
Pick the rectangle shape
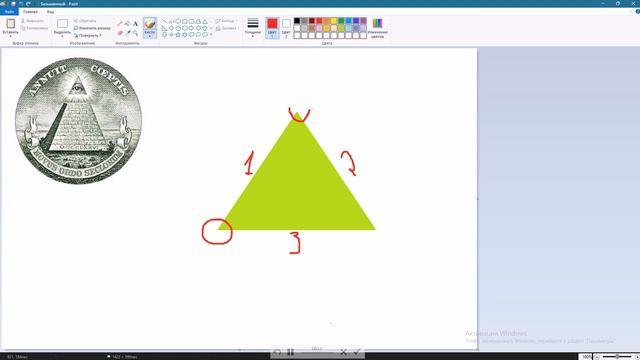(185, 21)
